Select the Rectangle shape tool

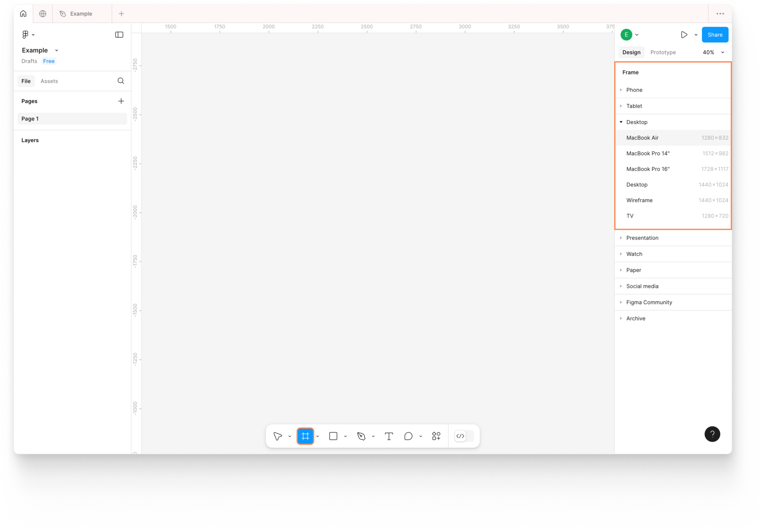(x=333, y=436)
